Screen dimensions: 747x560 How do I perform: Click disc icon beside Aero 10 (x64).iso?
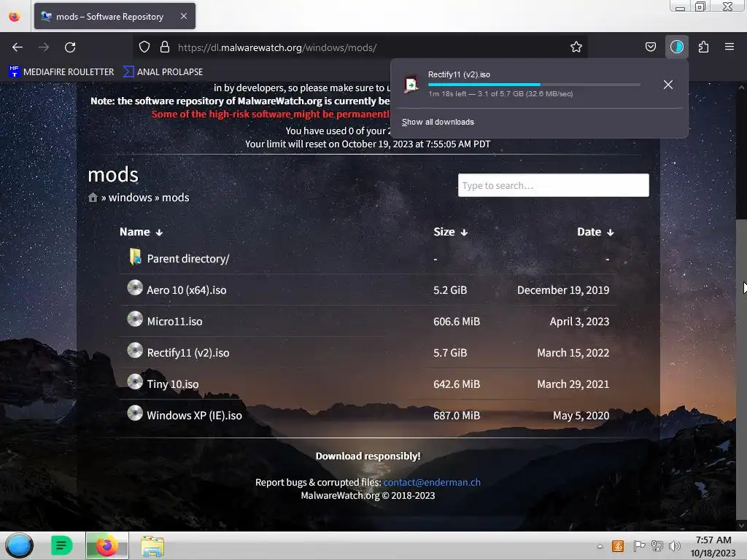[x=135, y=287]
